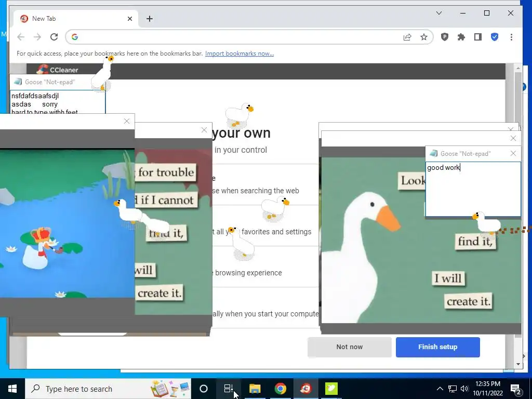Open Cortana circle icon
This screenshot has height=399, width=532.
(x=204, y=389)
